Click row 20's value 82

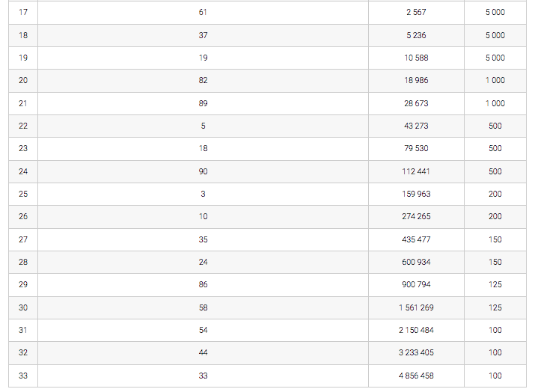pos(203,81)
